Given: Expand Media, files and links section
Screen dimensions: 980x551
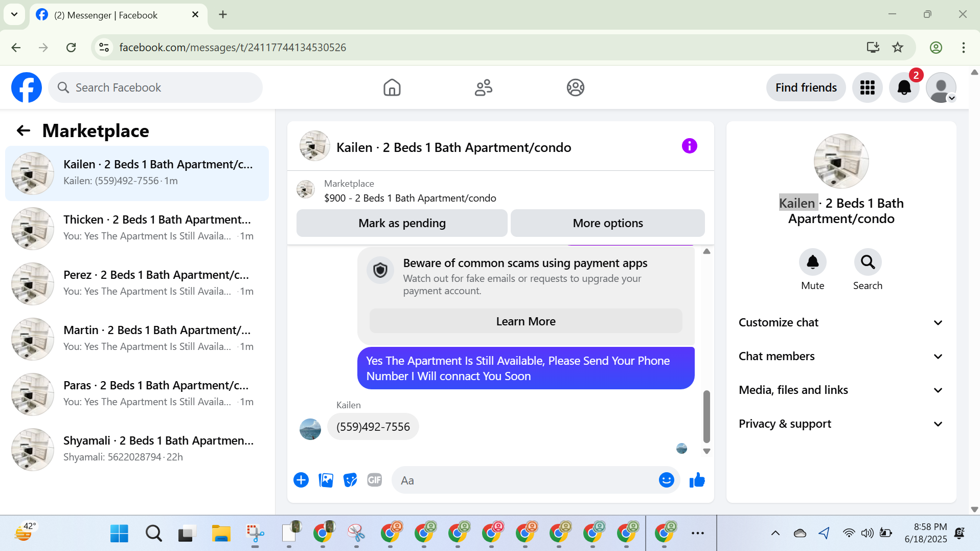Looking at the screenshot, I should coord(841,390).
